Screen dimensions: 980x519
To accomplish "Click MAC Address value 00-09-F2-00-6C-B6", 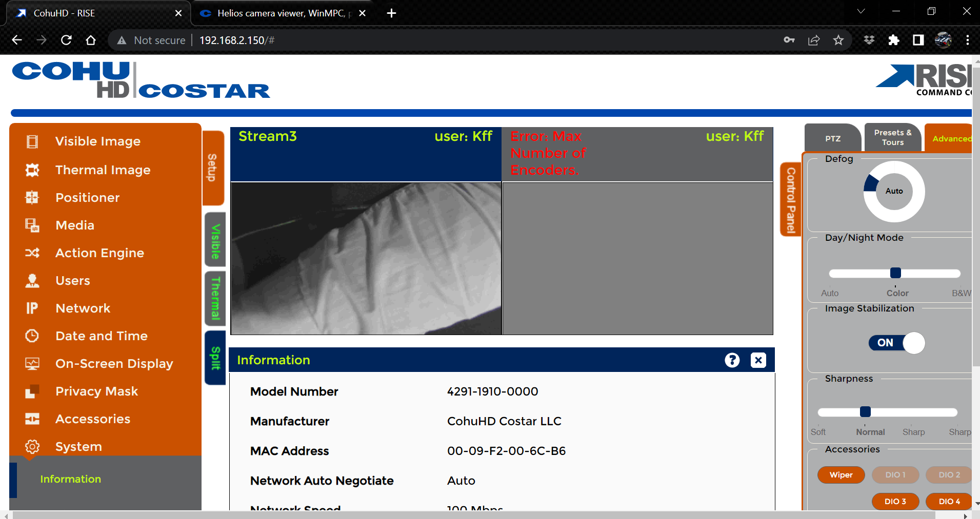I will tap(506, 451).
